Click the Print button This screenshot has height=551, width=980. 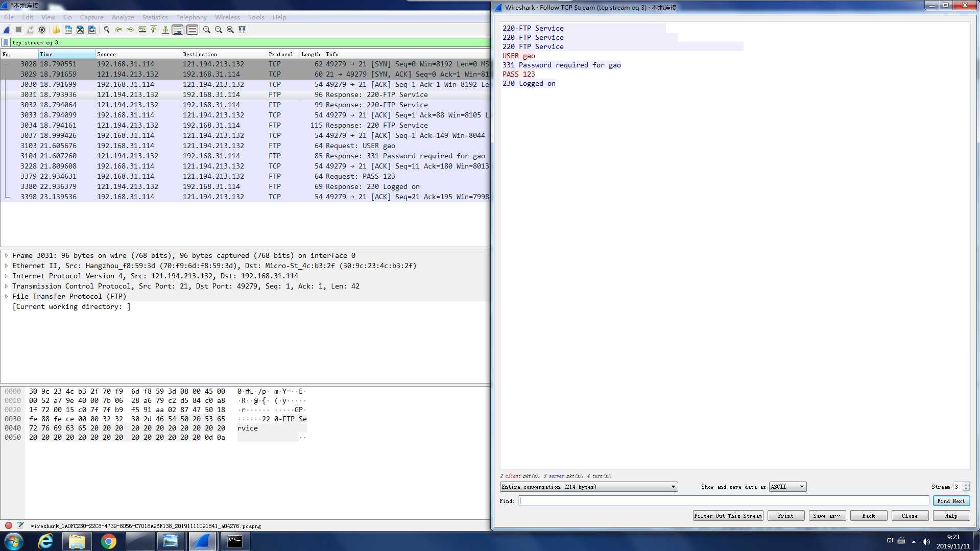[x=785, y=516]
